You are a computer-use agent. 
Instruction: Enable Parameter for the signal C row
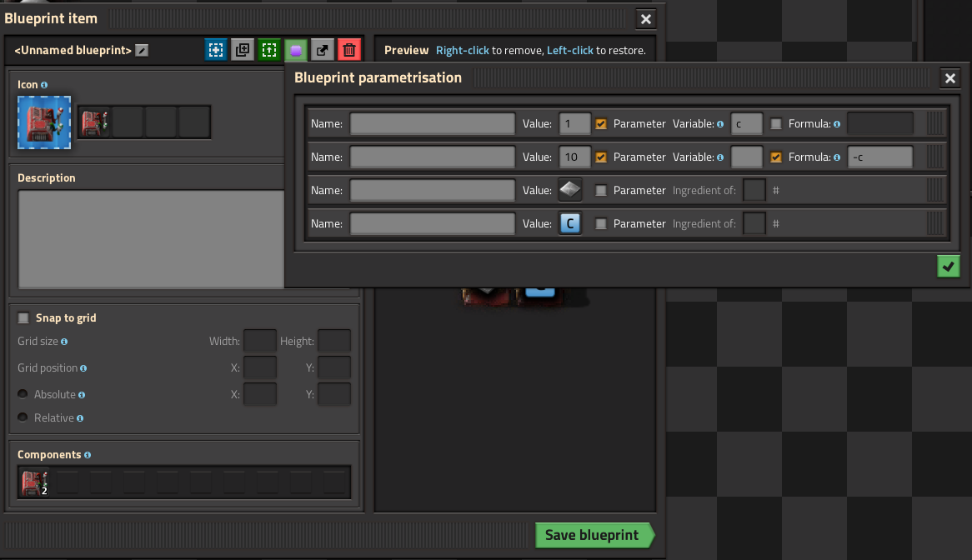601,224
